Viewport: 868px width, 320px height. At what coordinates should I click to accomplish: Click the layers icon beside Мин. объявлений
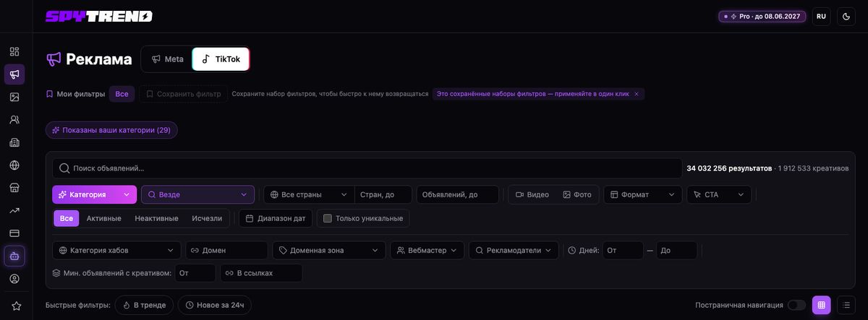(56, 273)
